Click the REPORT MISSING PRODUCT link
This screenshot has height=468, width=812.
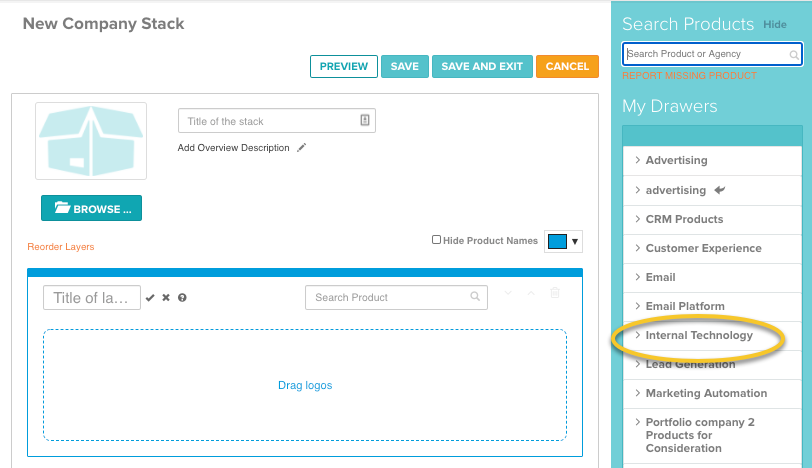tap(689, 76)
